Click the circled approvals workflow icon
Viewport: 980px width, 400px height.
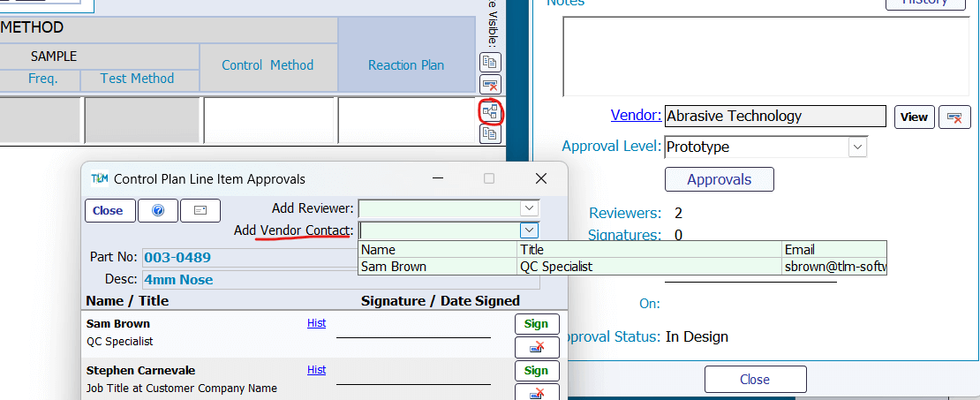490,111
